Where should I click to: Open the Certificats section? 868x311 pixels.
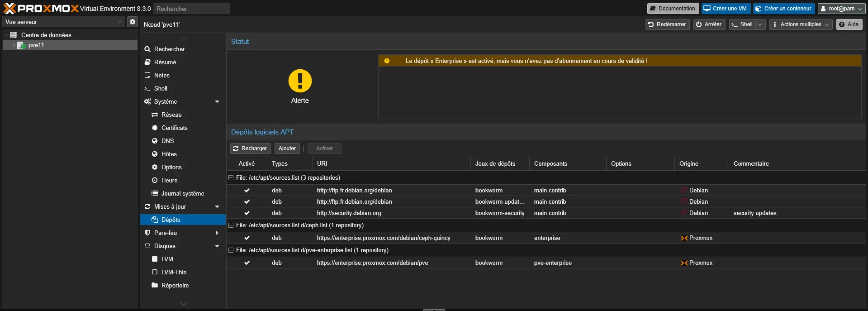[174, 128]
